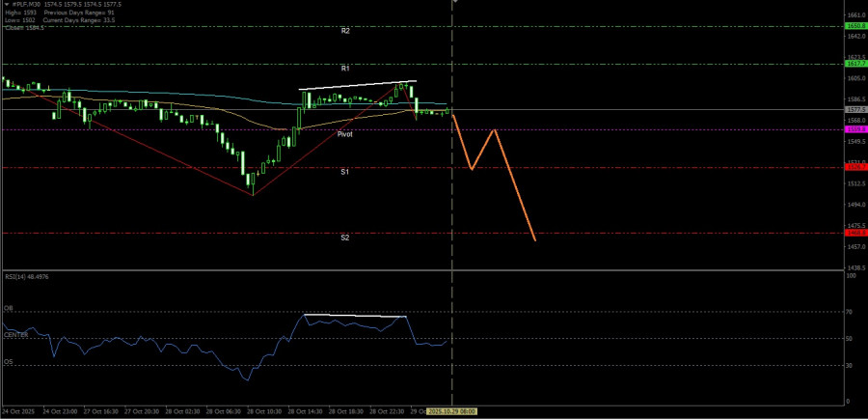Select the S1 support label

pyautogui.click(x=345, y=172)
